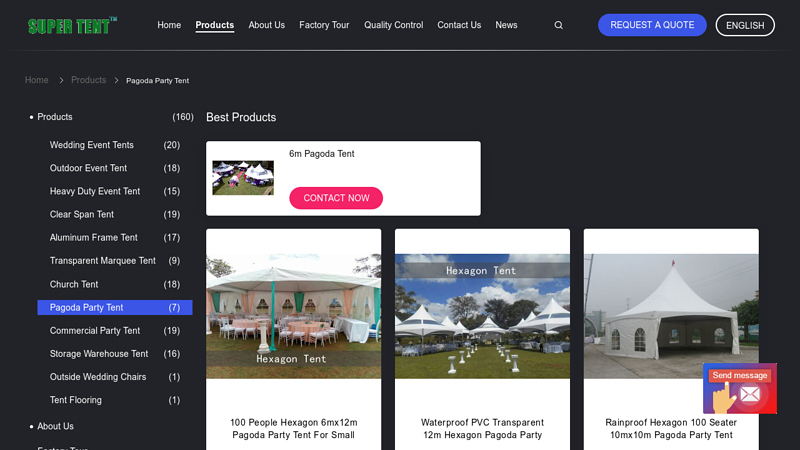Click the Home breadcrumb link
This screenshot has height=450, width=800.
[x=37, y=80]
